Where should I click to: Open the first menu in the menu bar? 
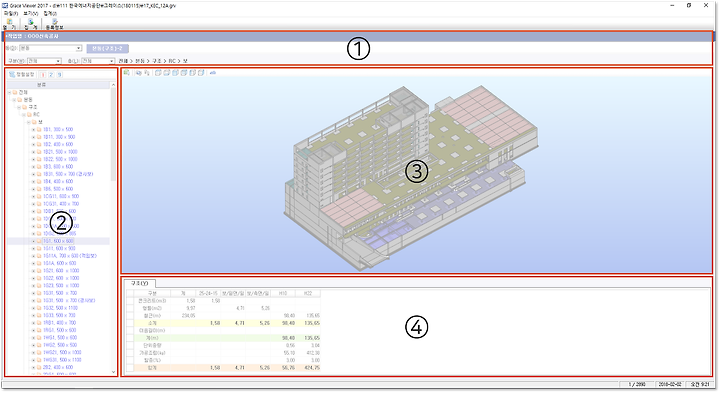(x=10, y=13)
